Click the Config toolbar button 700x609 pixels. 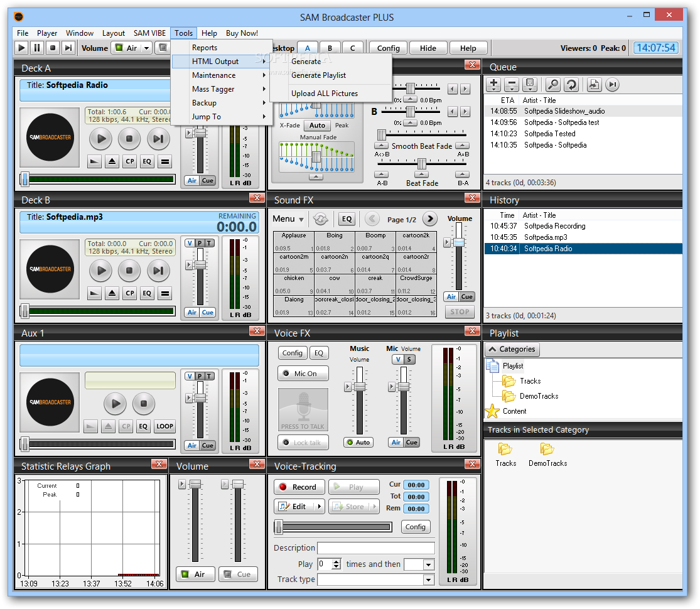click(389, 48)
